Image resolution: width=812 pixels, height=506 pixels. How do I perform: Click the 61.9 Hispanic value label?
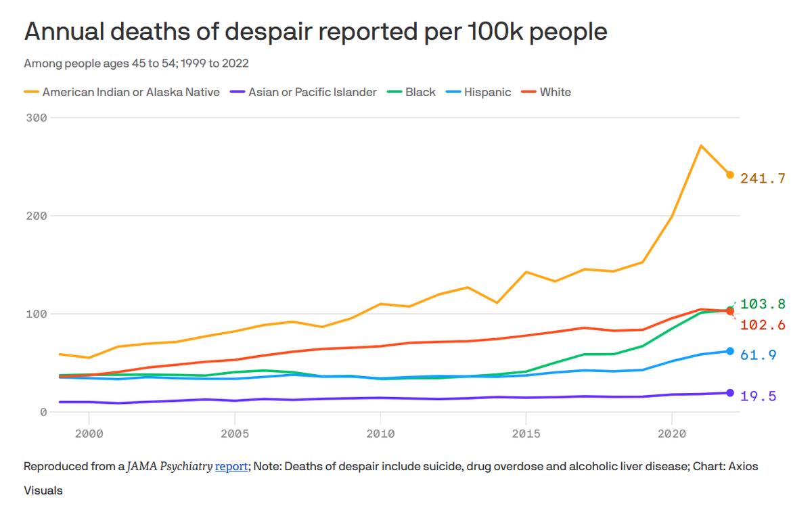click(x=758, y=354)
